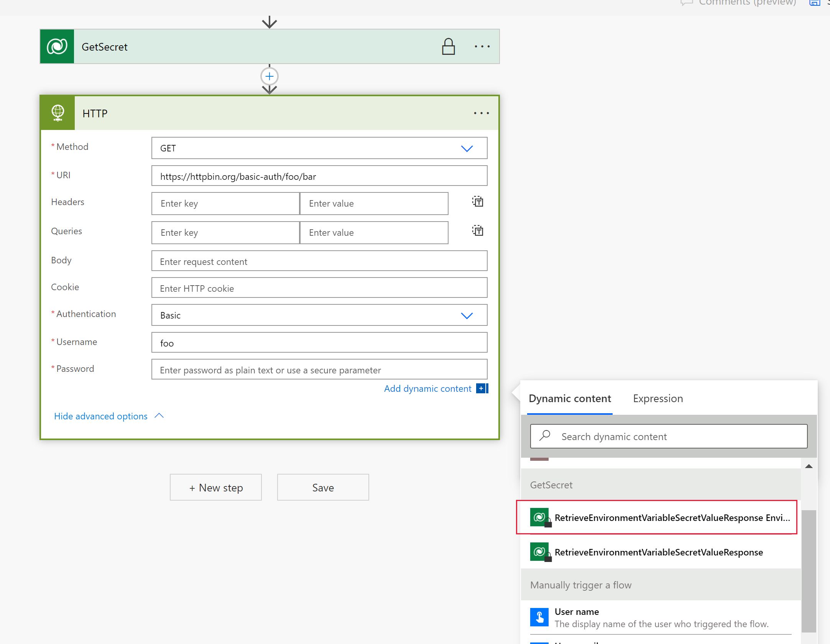This screenshot has width=830, height=644.
Task: Click the RetrieveEnvironmentVariableSecretValueResponse Envi... icon
Action: coord(541,517)
